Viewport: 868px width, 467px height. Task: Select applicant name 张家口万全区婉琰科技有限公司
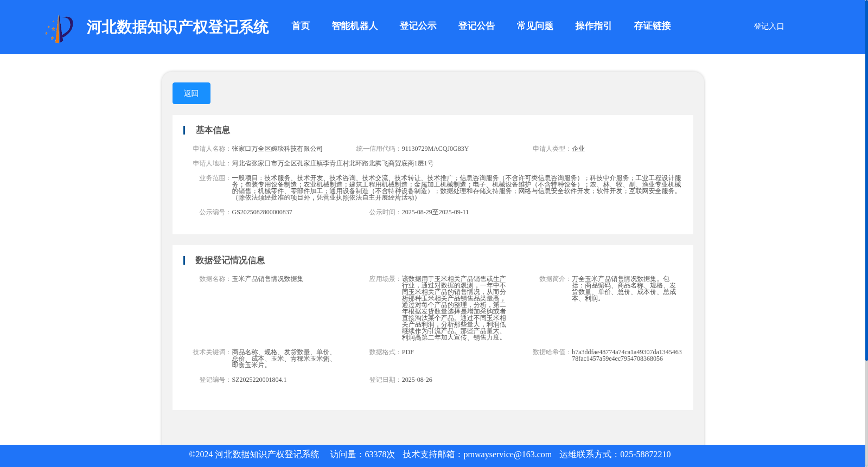(x=277, y=149)
